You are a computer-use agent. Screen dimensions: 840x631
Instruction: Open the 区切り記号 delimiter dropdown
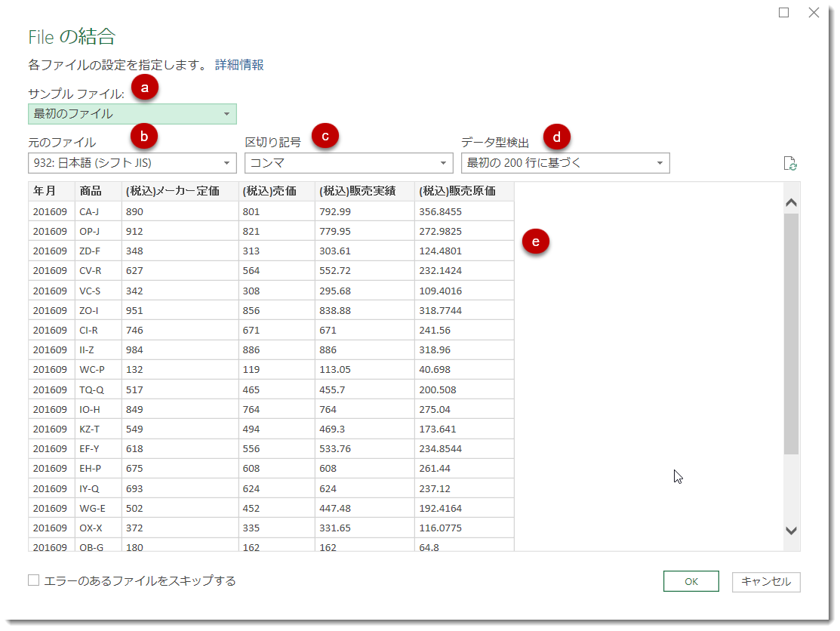[x=349, y=163]
